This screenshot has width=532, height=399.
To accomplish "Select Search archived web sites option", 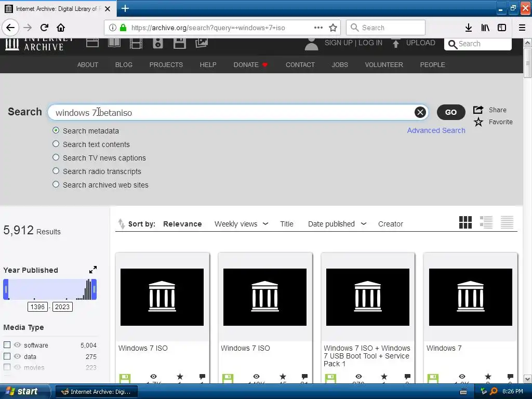I will coord(56,184).
